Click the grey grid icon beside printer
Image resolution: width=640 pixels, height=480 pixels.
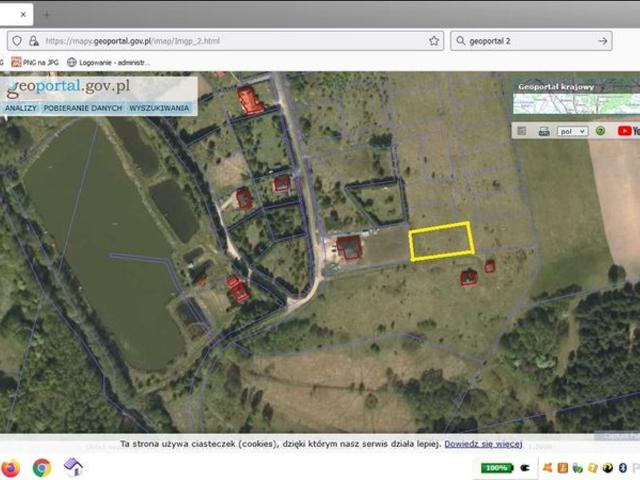(x=522, y=131)
